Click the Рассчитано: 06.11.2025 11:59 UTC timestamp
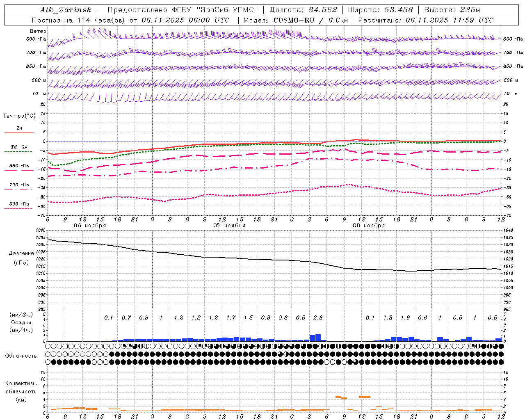The height and width of the screenshot is (420, 525). (426, 20)
